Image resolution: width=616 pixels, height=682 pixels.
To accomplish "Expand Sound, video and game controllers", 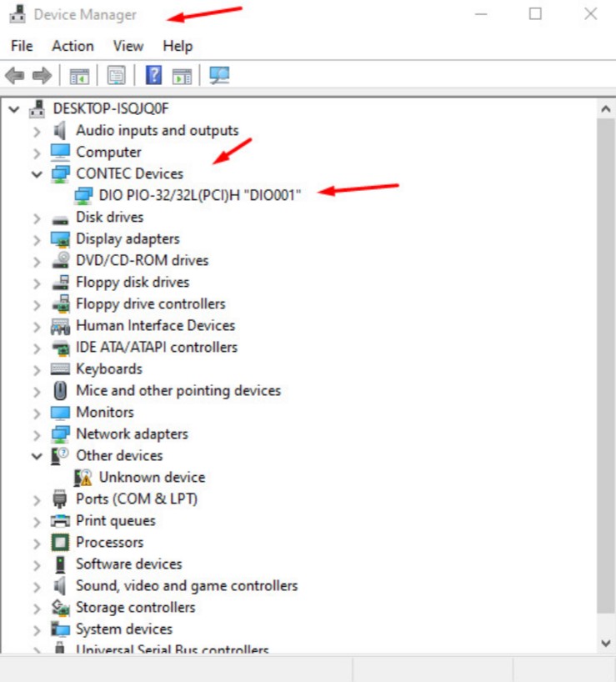I will pyautogui.click(x=37, y=587).
